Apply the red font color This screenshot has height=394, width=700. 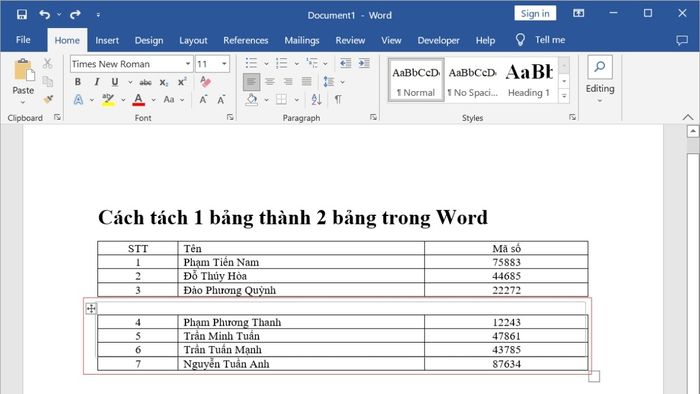tap(138, 100)
